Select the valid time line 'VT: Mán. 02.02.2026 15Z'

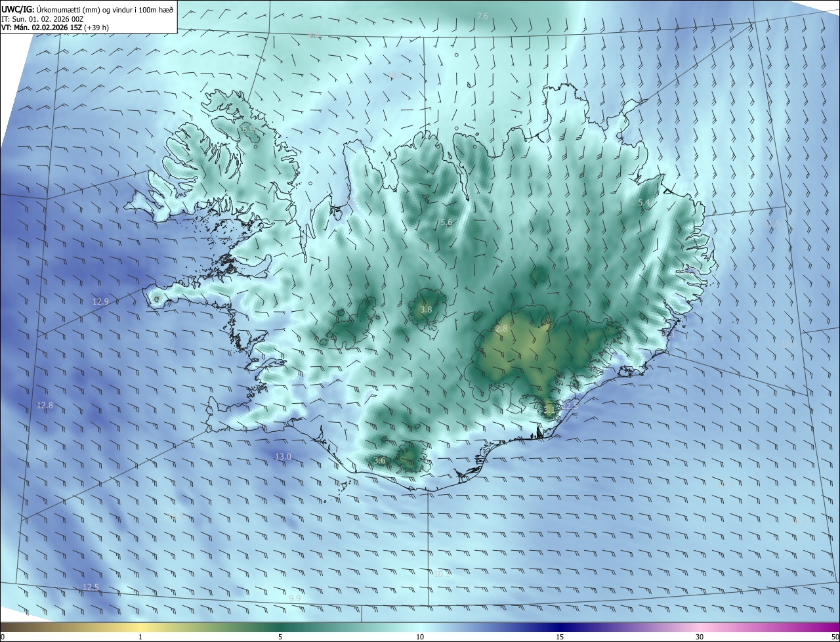click(41, 28)
